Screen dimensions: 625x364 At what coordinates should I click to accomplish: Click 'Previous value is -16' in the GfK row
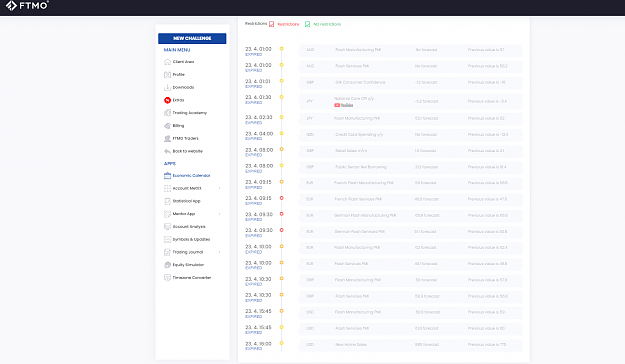(x=487, y=83)
